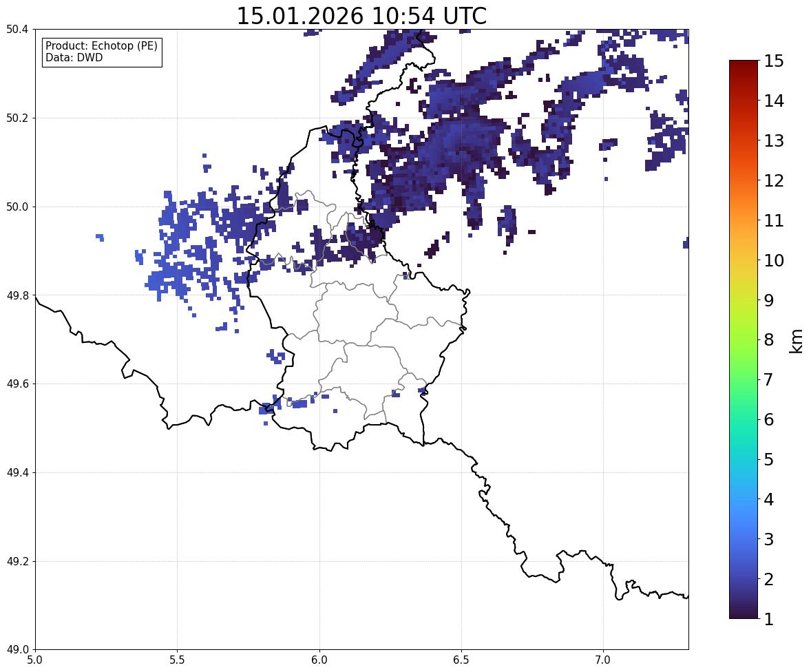Click the dark purple bottom of the colorbar
Screen dimensions: 811x672
[744, 613]
